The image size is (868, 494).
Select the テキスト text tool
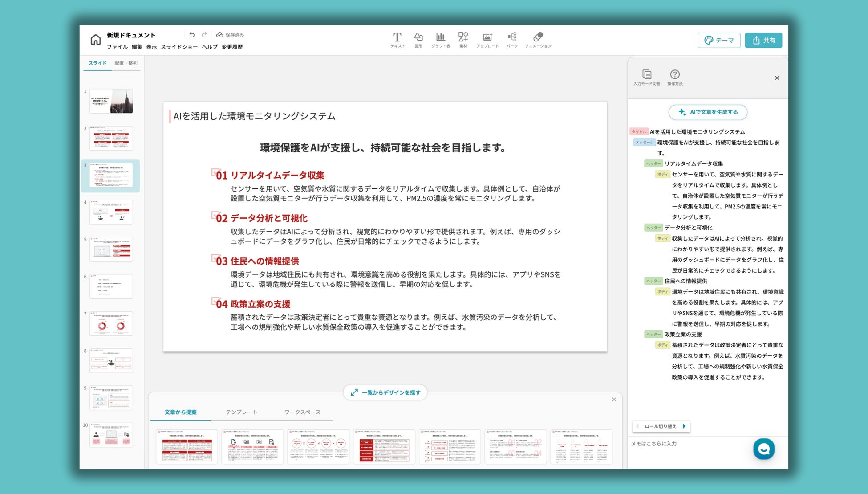(397, 39)
